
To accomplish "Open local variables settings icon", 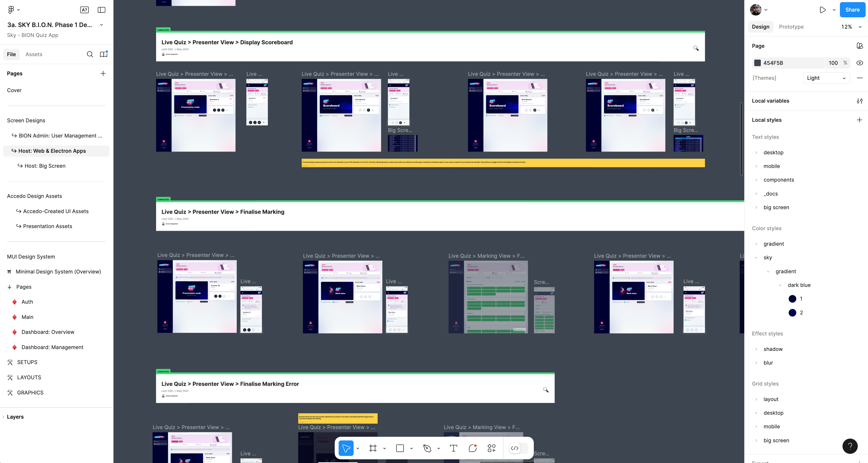I will point(860,101).
